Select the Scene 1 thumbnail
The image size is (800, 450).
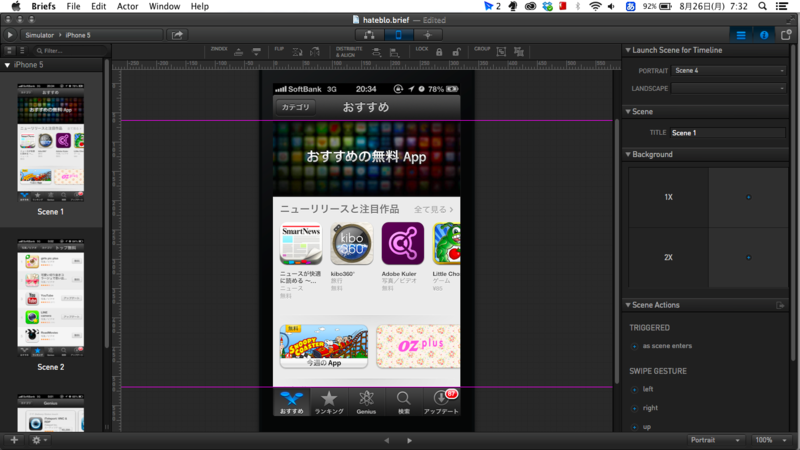(51, 143)
